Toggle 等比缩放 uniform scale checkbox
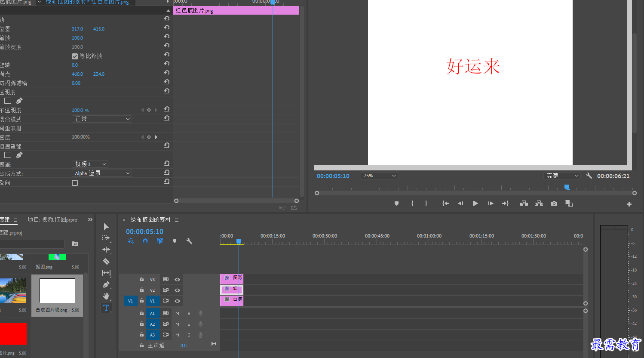 75,56
